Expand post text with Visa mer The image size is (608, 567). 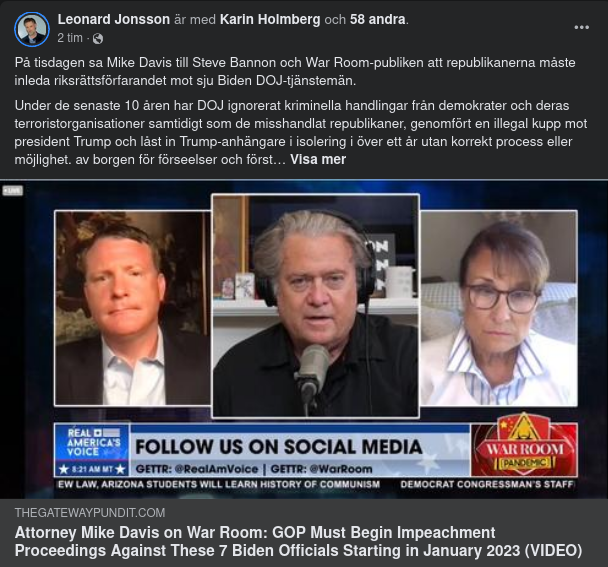(318, 159)
